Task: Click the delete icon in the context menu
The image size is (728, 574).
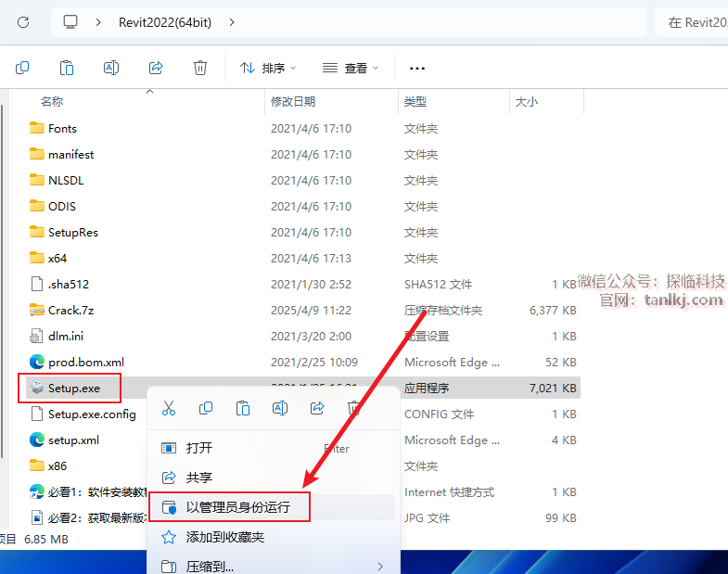Action: pos(353,408)
